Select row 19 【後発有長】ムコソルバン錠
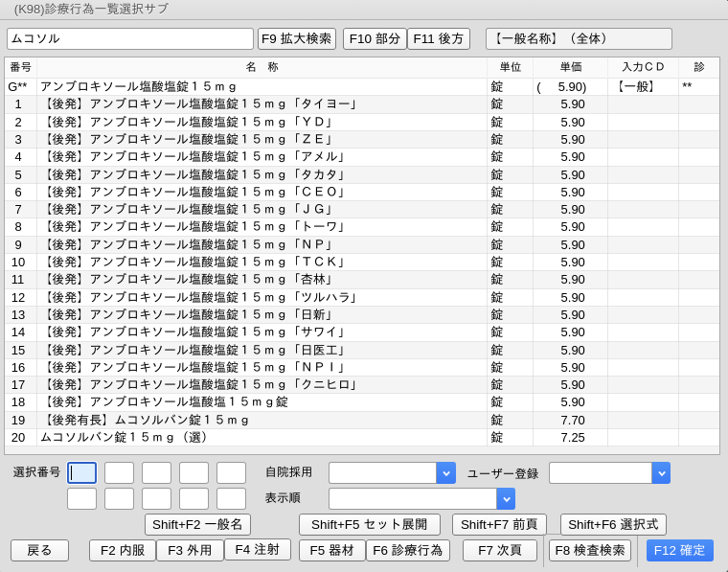This screenshot has width=728, height=572. coord(261,420)
